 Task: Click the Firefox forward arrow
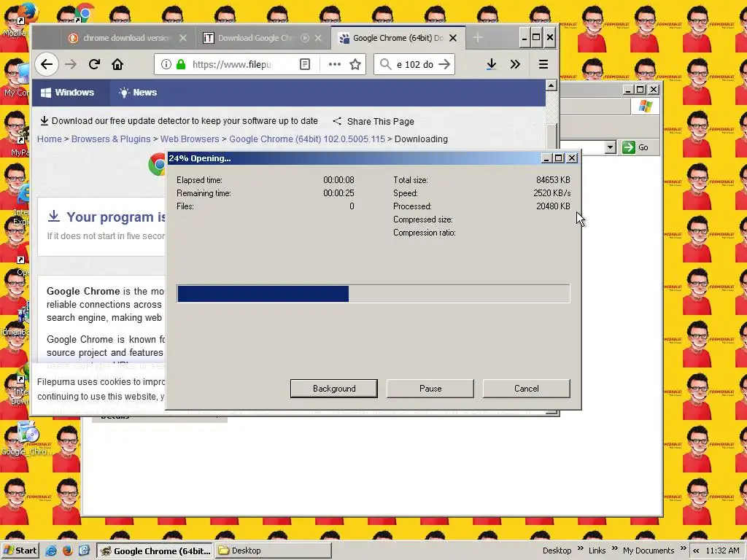(71, 64)
